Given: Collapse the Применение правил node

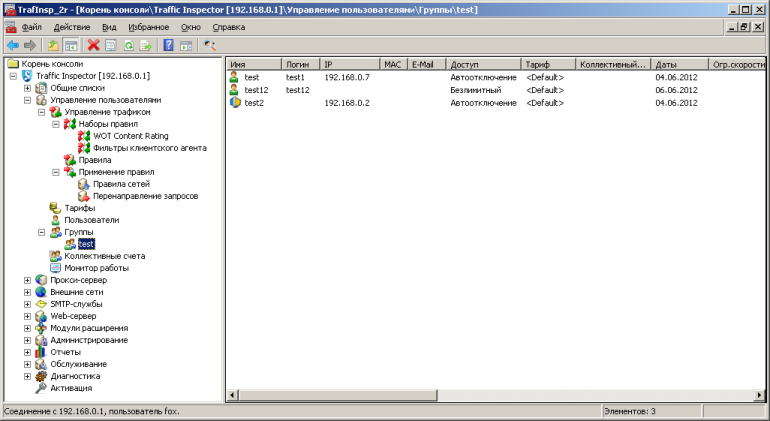Looking at the screenshot, I should (x=56, y=172).
